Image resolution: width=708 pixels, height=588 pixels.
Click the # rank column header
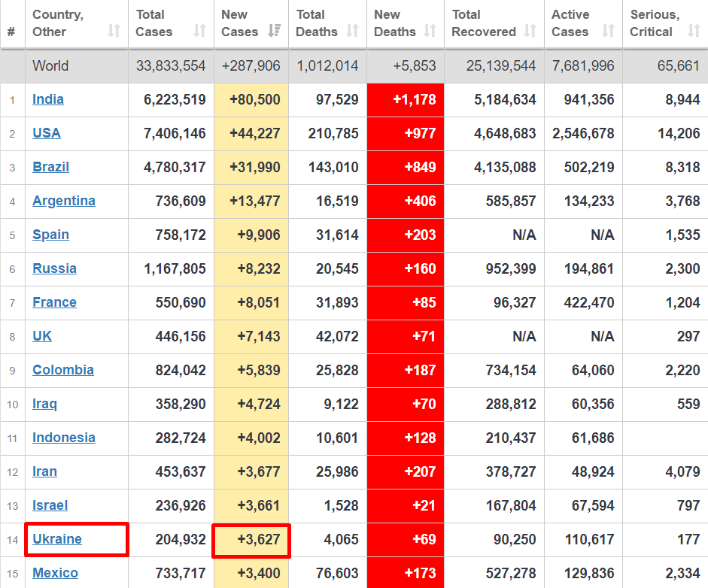(x=11, y=32)
